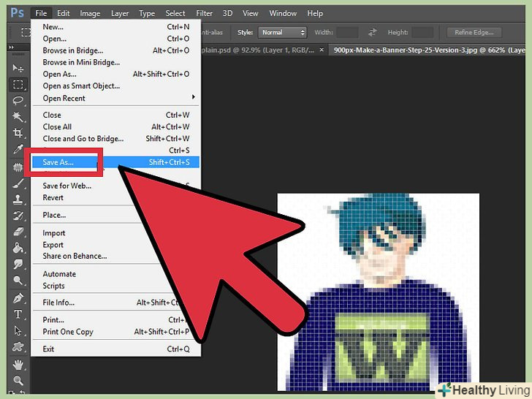The height and width of the screenshot is (399, 532).
Task: Select the Crop tool
Action: 18,133
